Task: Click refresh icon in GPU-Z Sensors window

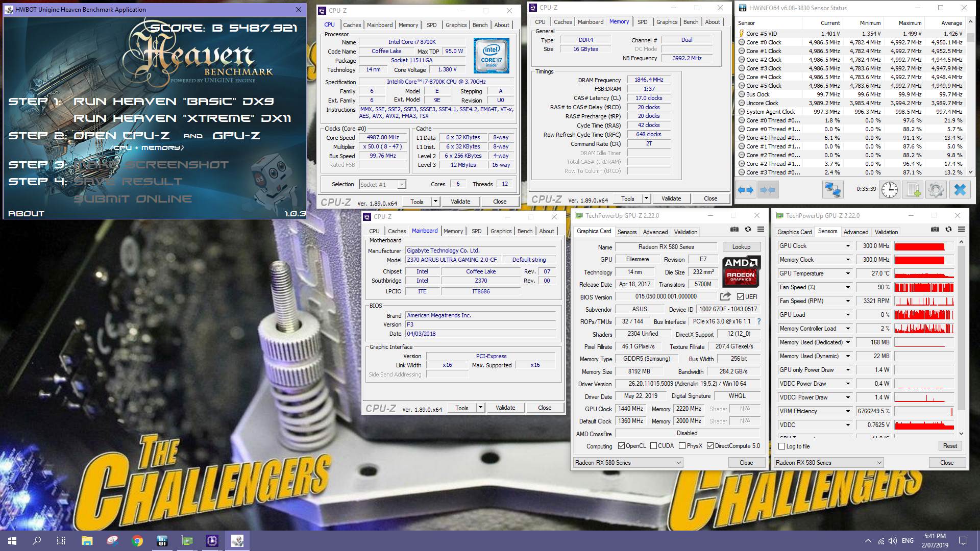Action: [x=948, y=230]
